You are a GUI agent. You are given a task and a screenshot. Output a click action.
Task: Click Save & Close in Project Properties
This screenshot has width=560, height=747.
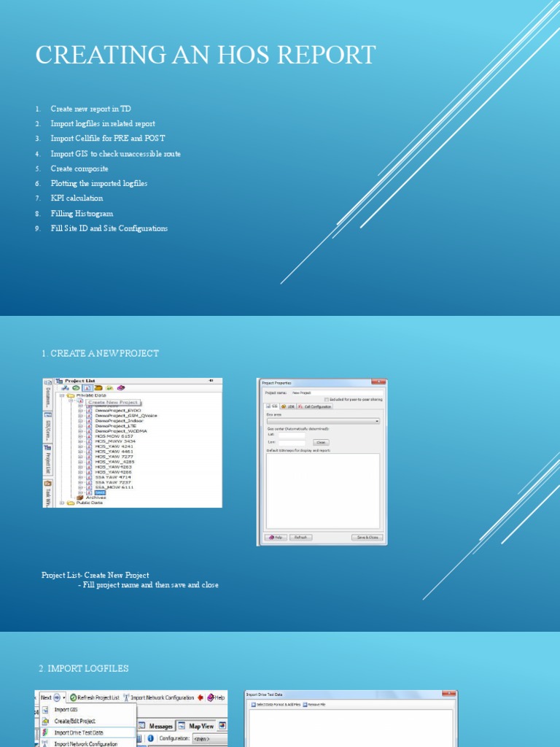(367, 538)
